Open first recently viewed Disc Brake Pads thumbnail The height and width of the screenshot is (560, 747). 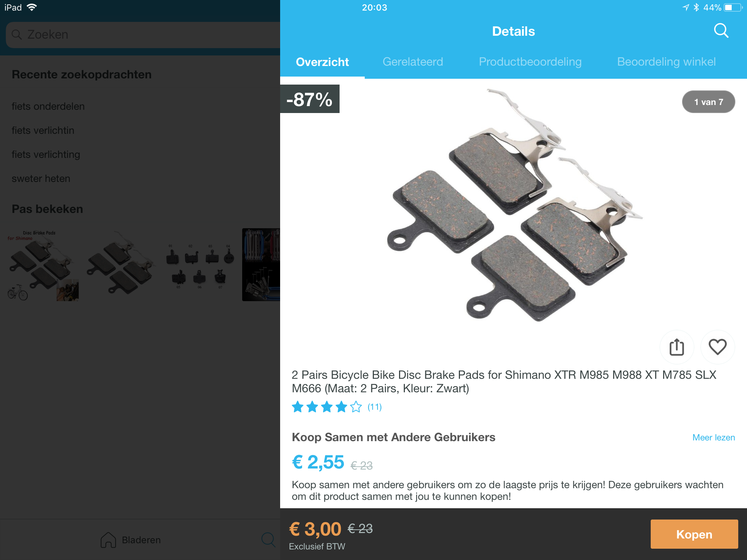click(x=43, y=265)
